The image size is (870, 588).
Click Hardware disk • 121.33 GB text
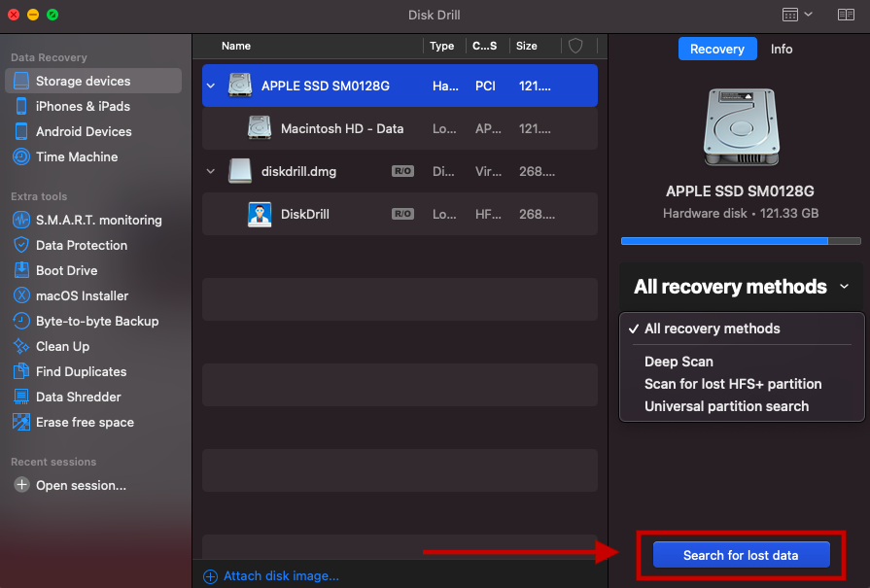tap(741, 213)
